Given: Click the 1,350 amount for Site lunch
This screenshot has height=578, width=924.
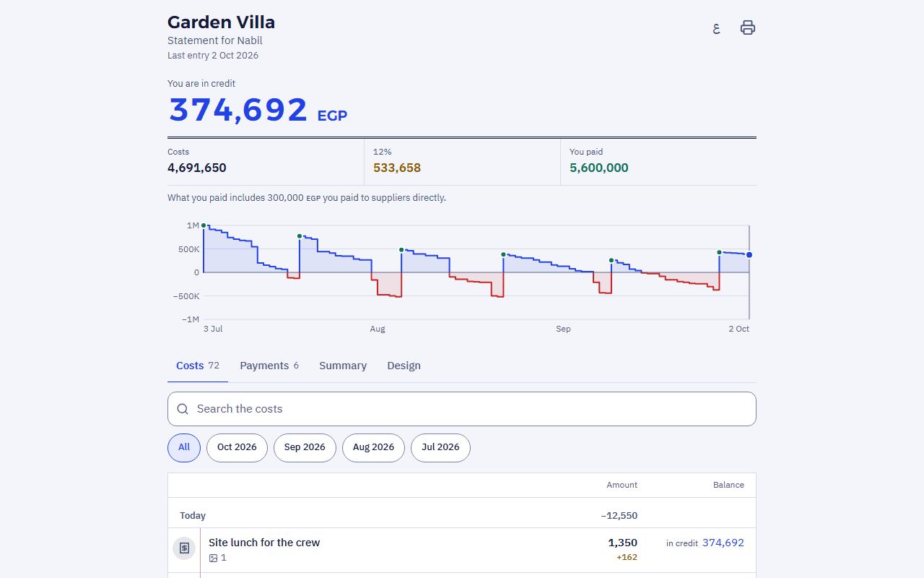Looking at the screenshot, I should 623,543.
